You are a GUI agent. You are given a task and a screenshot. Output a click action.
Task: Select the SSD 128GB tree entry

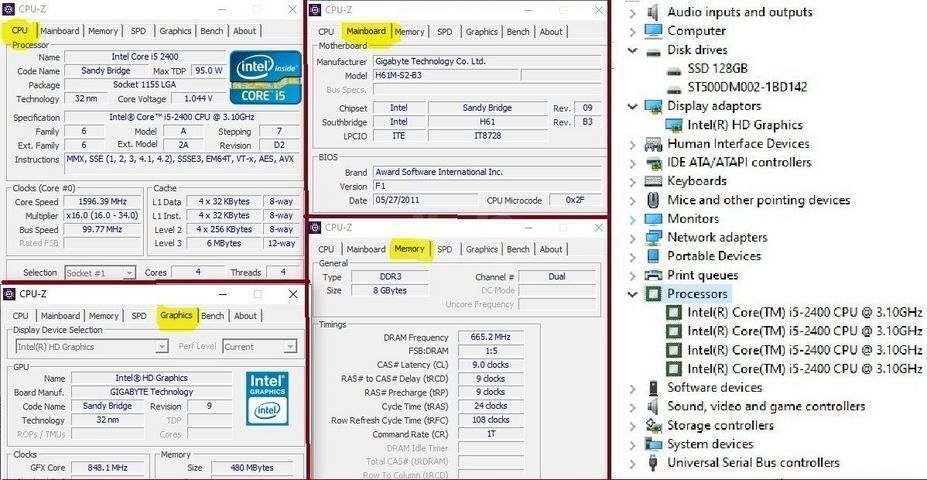pyautogui.click(x=717, y=69)
